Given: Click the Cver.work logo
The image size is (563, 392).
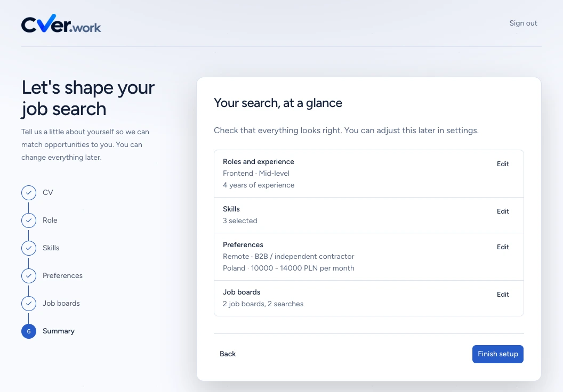Looking at the screenshot, I should click(x=61, y=23).
